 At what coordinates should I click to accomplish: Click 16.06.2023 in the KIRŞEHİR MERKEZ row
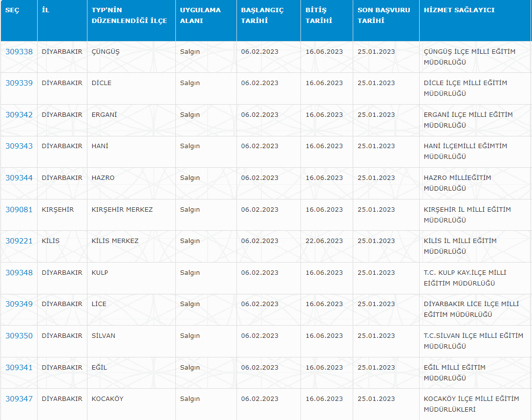coord(324,209)
